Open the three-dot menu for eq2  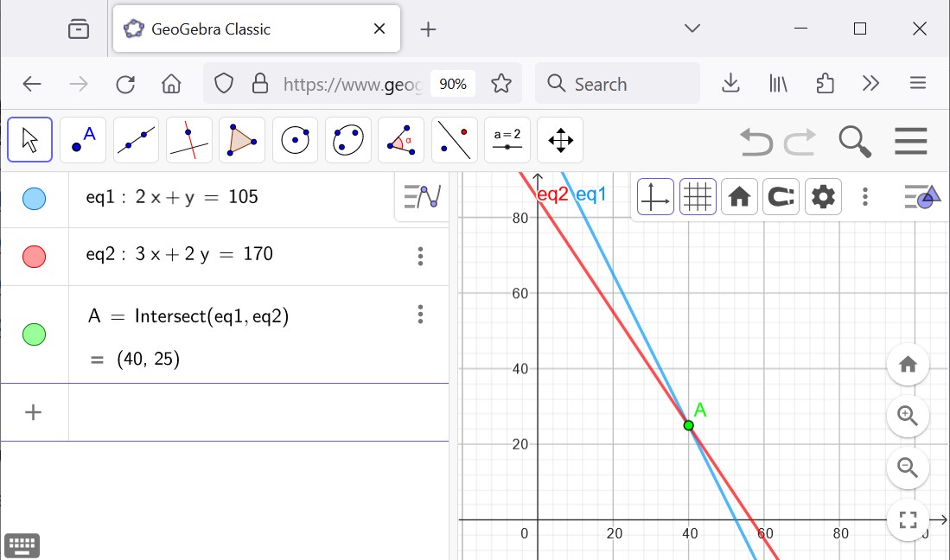[420, 257]
